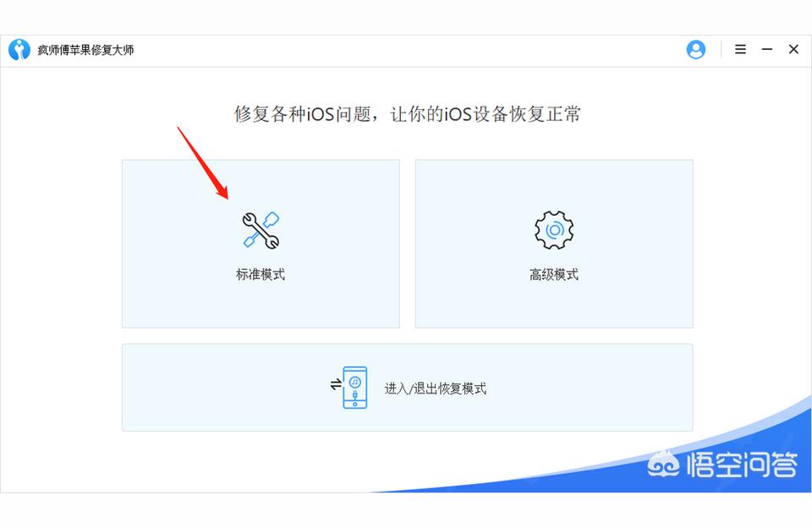Close the repair tool window
The height and width of the screenshot is (528, 812).
tap(793, 49)
